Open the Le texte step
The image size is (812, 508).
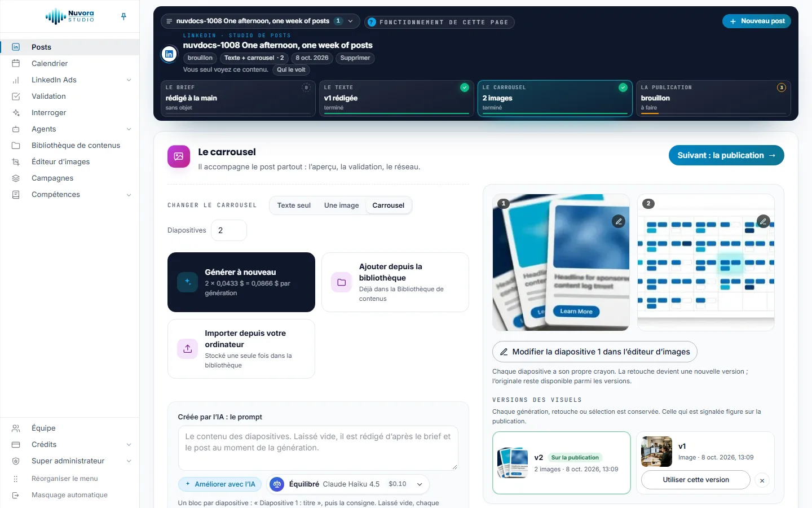(396, 98)
